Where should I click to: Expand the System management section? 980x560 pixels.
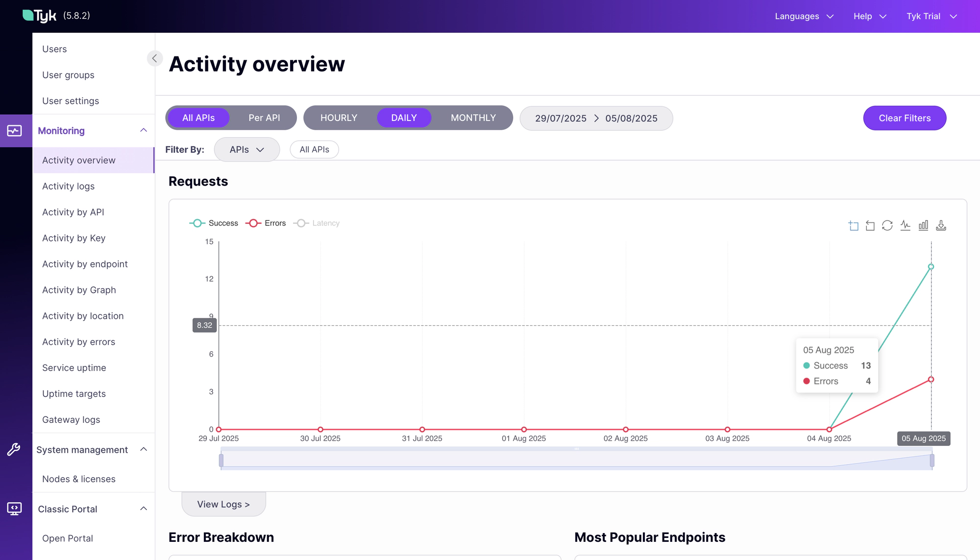pyautogui.click(x=143, y=449)
